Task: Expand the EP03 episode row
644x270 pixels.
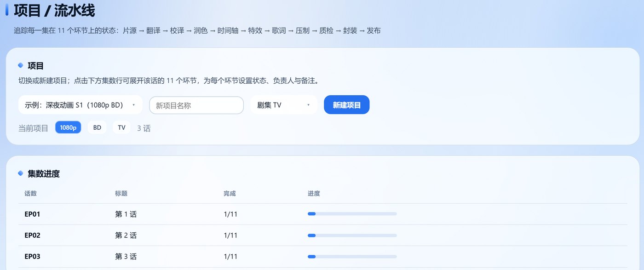Action: tap(322, 256)
